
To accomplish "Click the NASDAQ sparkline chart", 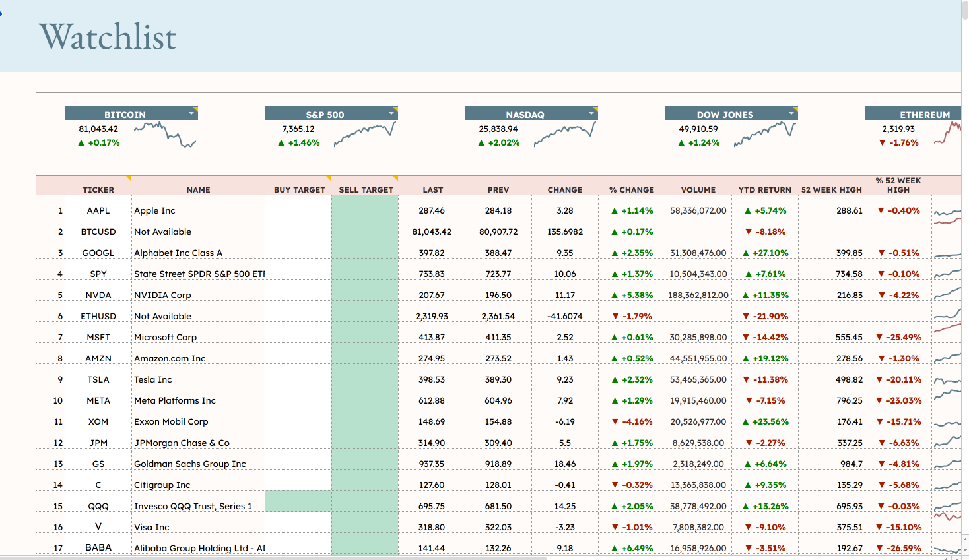I will [x=565, y=135].
